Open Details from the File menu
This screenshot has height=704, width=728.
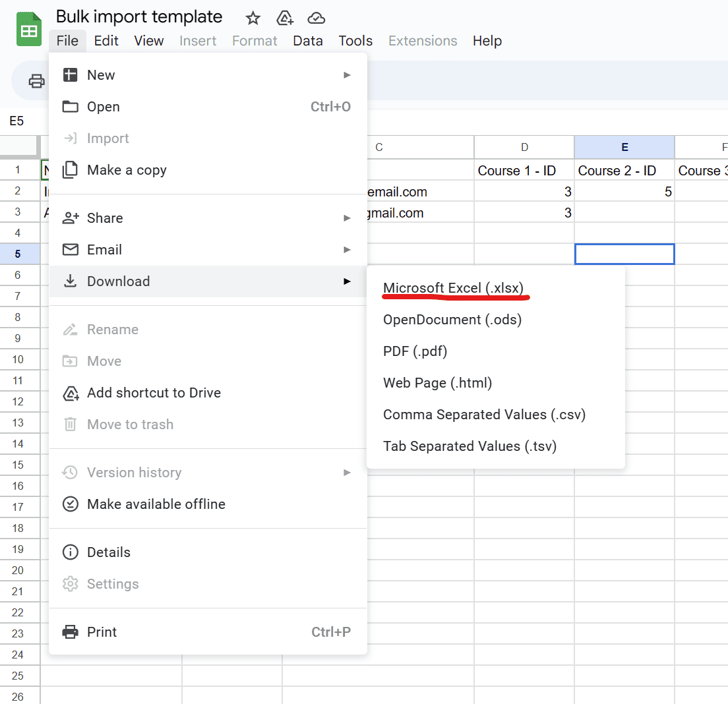pyautogui.click(x=208, y=552)
